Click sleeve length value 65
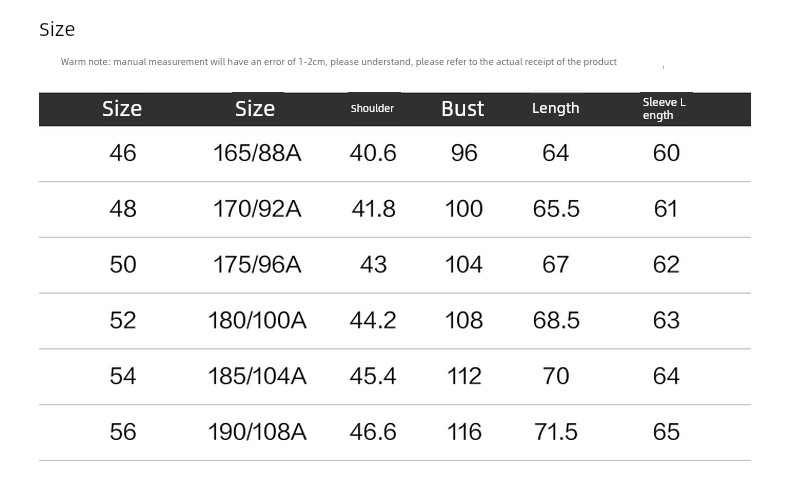 (x=666, y=432)
